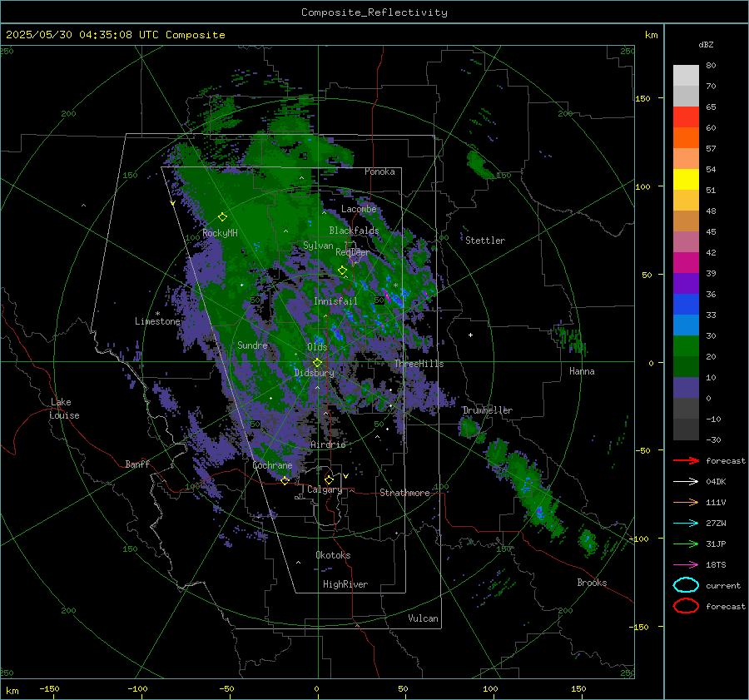This screenshot has width=749, height=700.
Task: Click the Drumheller city label
Action: point(488,410)
